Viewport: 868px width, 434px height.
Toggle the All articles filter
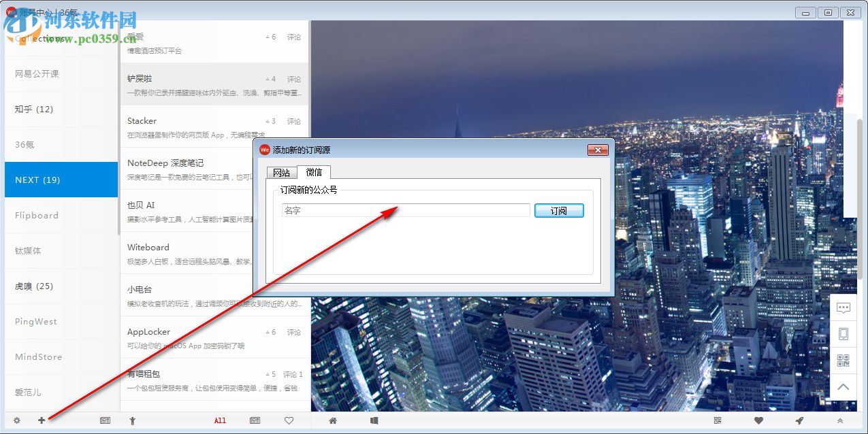tap(219, 420)
